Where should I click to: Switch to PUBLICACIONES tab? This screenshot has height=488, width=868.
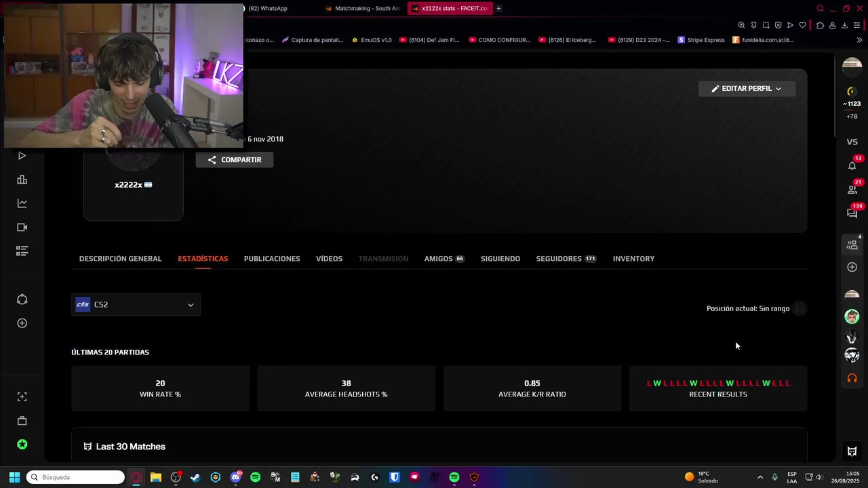[x=272, y=259]
